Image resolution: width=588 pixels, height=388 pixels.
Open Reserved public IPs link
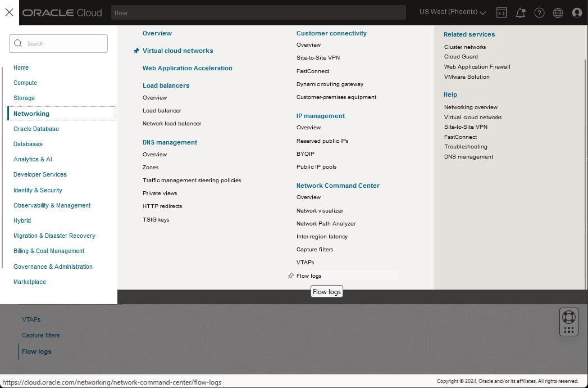322,141
